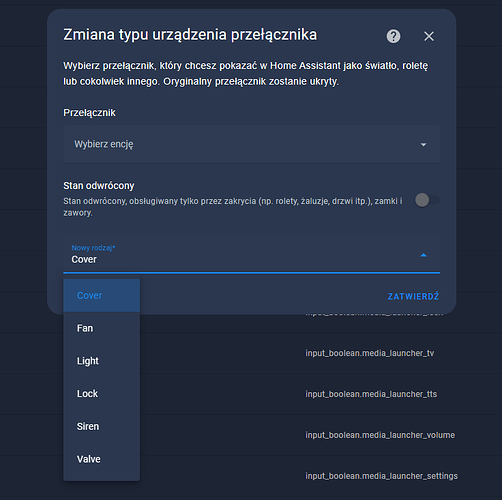Open input_boolean.media_launcher_volume entity row
The height and width of the screenshot is (500, 502).
tap(380, 435)
